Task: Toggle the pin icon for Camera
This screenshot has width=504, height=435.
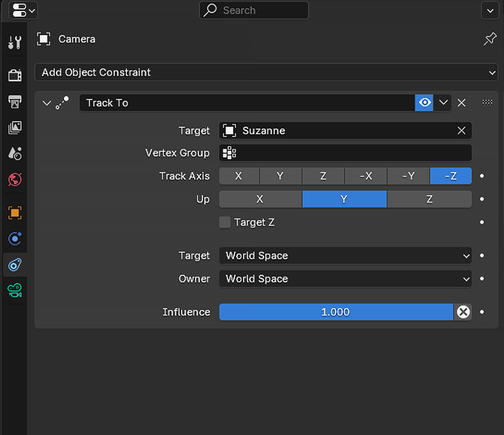Action: 490,39
